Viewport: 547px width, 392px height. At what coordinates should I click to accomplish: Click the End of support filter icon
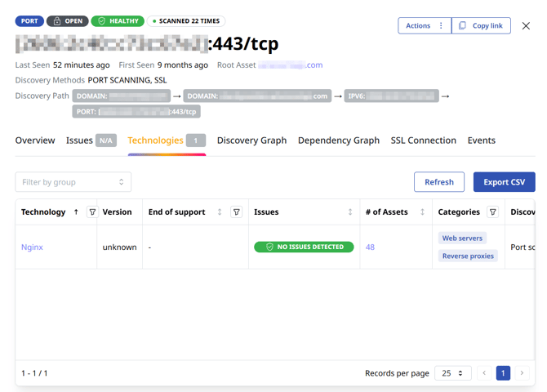237,212
